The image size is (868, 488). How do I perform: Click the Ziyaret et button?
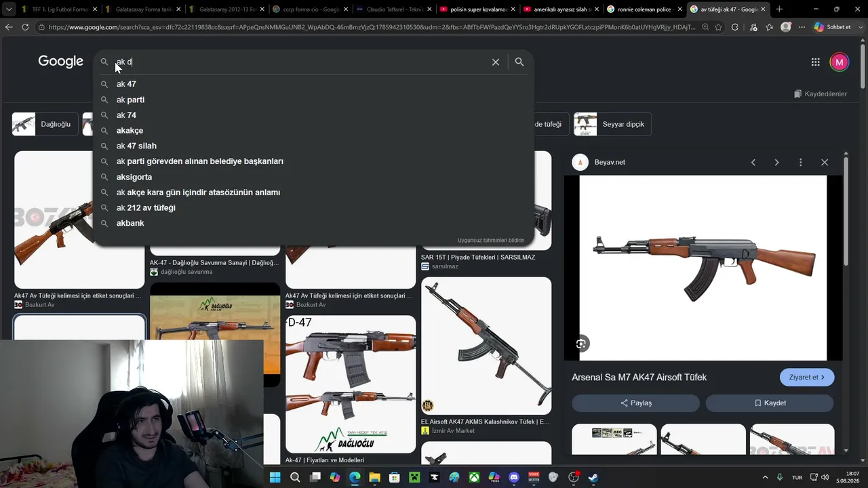[x=807, y=378]
